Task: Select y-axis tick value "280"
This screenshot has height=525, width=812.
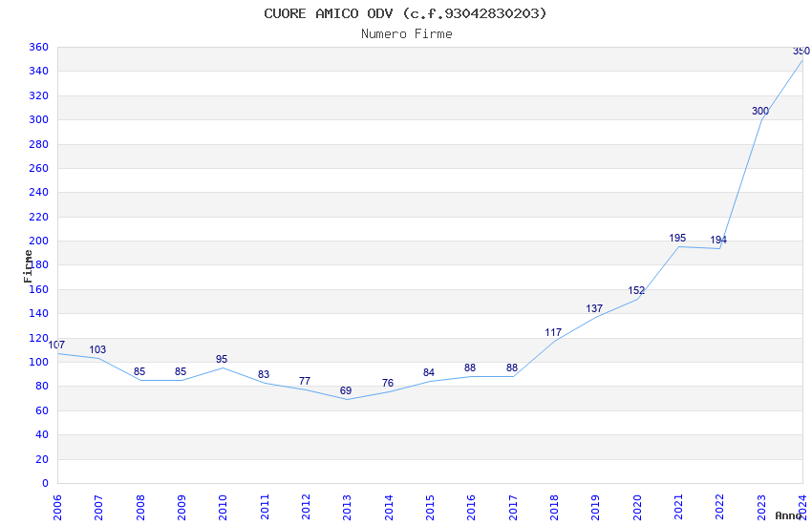Action: (39, 144)
